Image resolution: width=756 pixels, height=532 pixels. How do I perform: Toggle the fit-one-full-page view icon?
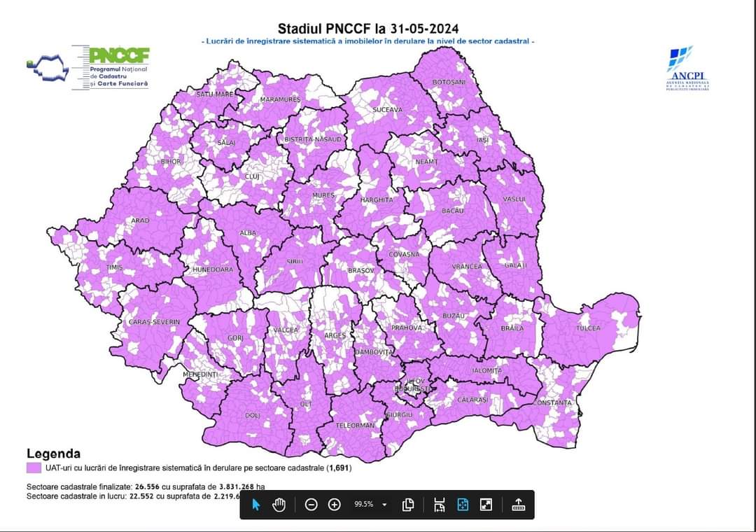(x=463, y=505)
